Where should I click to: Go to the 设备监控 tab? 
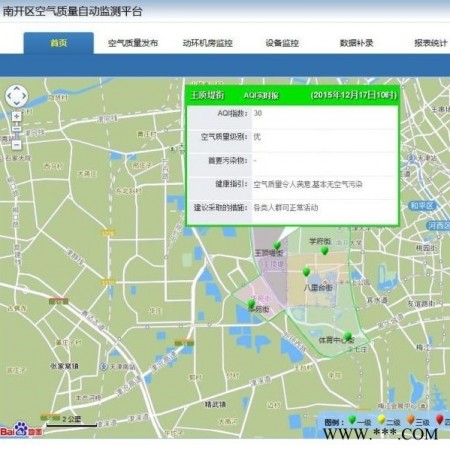coord(282,43)
